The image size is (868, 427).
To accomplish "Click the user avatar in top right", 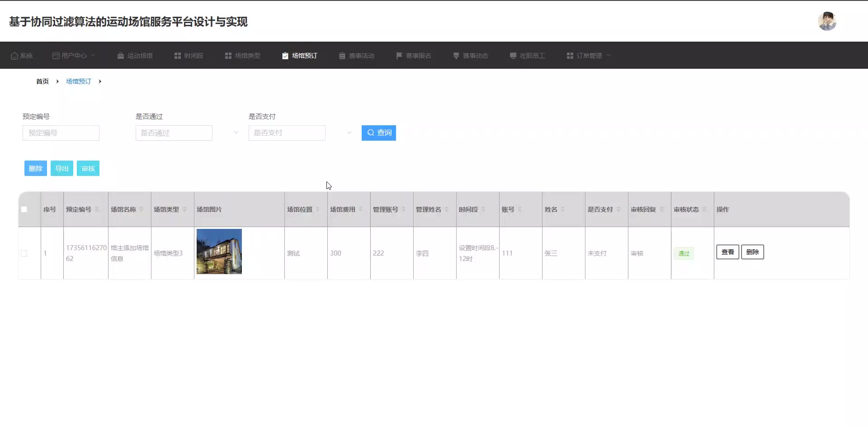I will click(827, 21).
